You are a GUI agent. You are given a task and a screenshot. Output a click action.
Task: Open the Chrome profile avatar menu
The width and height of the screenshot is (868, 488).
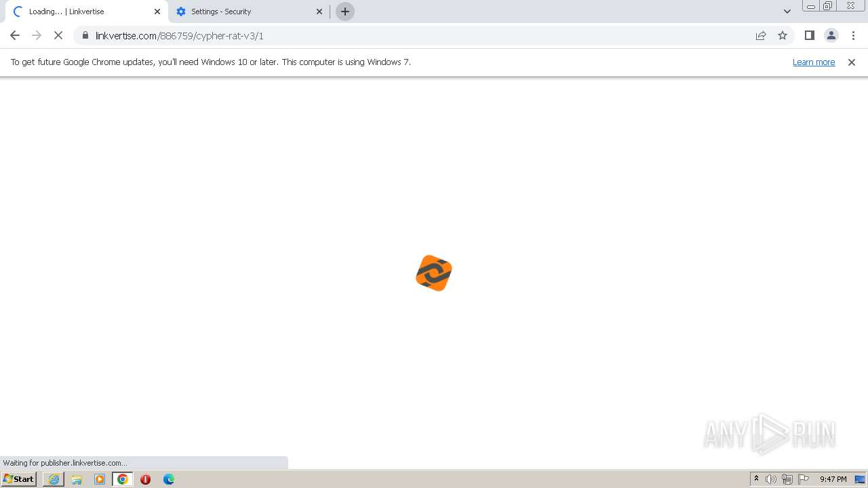pos(831,35)
